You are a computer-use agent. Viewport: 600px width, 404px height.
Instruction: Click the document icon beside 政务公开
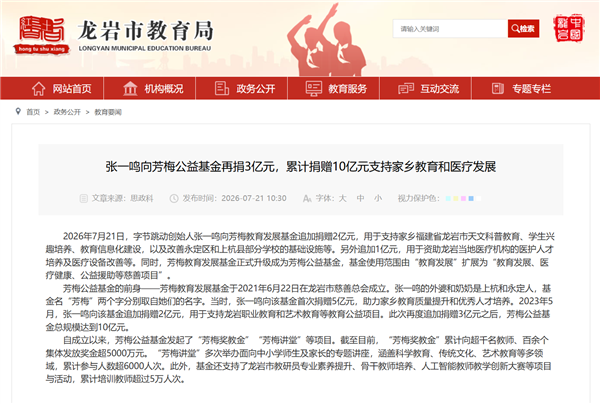pyautogui.click(x=222, y=88)
